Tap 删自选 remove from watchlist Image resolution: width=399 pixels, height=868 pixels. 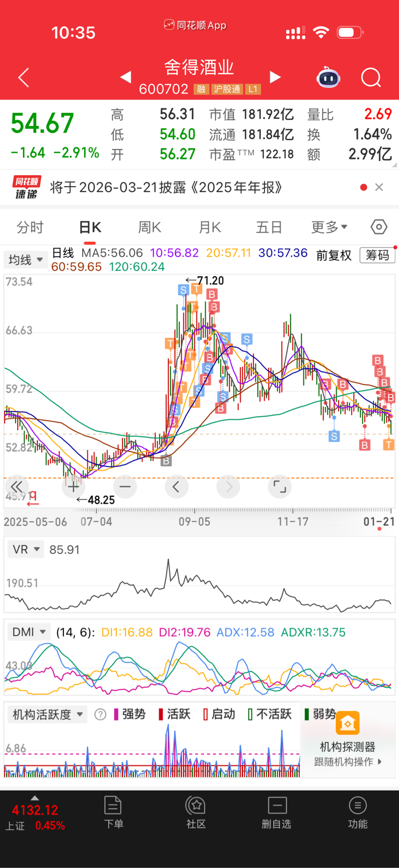276,812
